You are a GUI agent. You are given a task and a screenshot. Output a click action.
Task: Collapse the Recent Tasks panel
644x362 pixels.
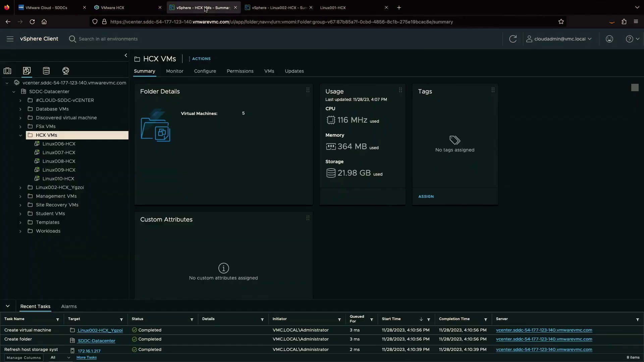7,306
